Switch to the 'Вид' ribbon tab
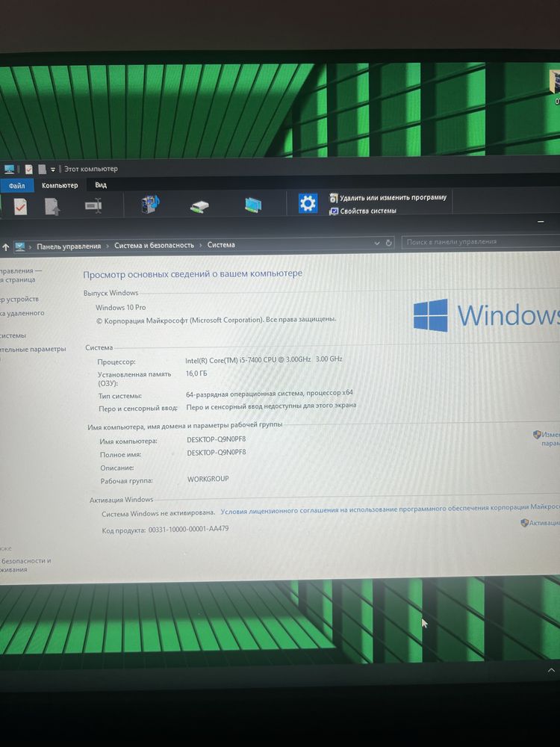This screenshot has height=747, width=560. click(101, 185)
